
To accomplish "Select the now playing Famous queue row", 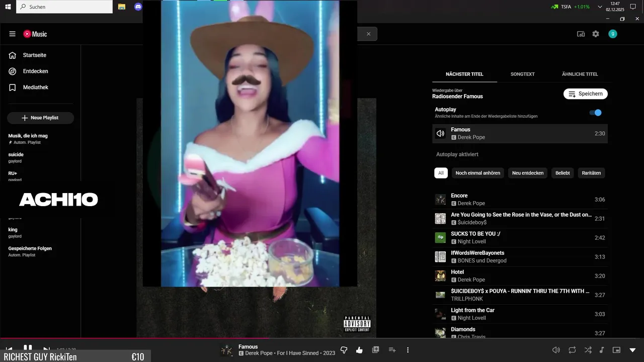I will [x=520, y=134].
